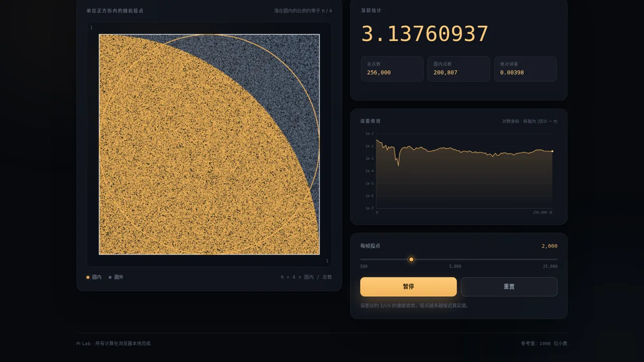Click the 单位正方形内的随机投点 title
Viewport: 644px width, 362px height.
click(x=115, y=11)
